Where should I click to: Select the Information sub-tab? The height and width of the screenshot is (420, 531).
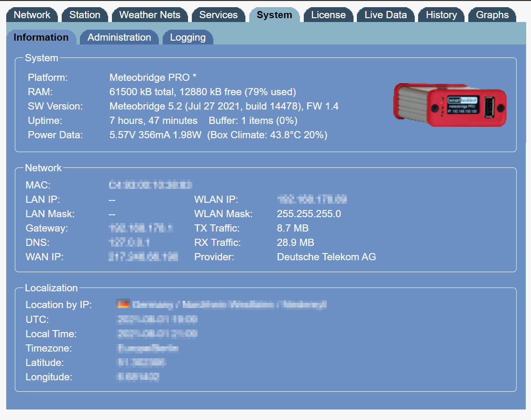(x=41, y=37)
